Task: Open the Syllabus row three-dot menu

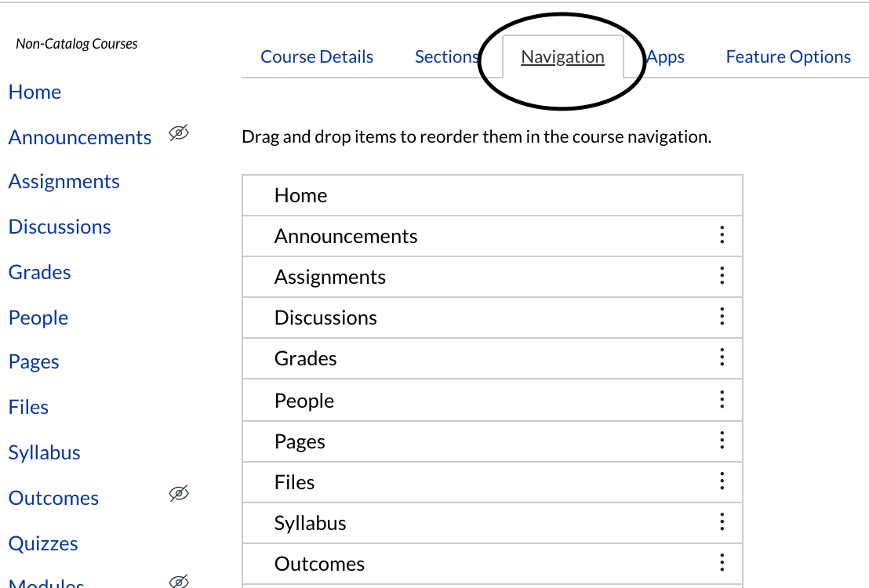Action: point(722,522)
